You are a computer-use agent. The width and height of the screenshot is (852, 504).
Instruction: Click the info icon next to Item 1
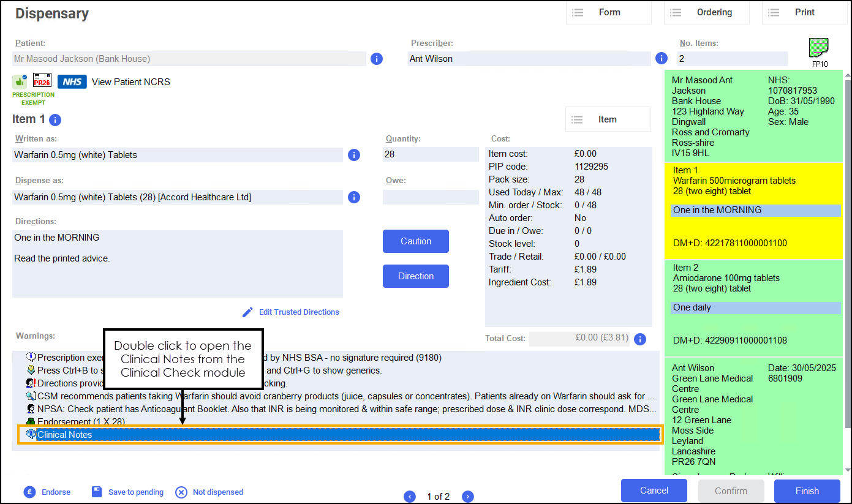[55, 120]
